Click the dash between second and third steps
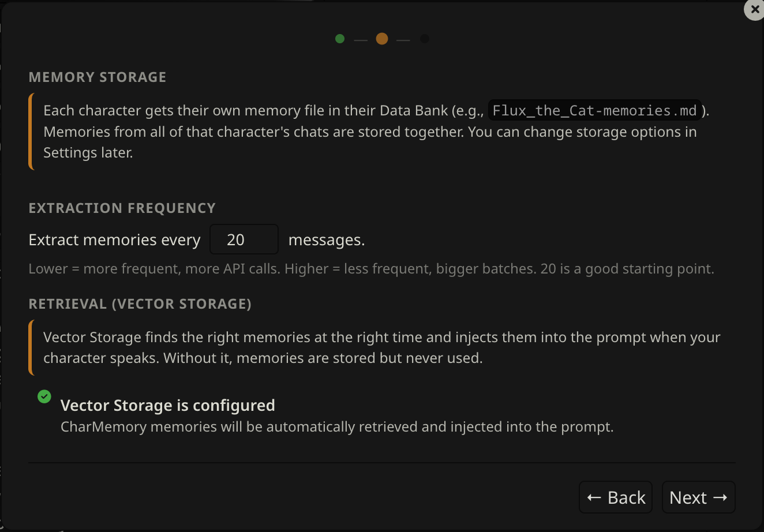The width and height of the screenshot is (764, 532). coord(403,40)
